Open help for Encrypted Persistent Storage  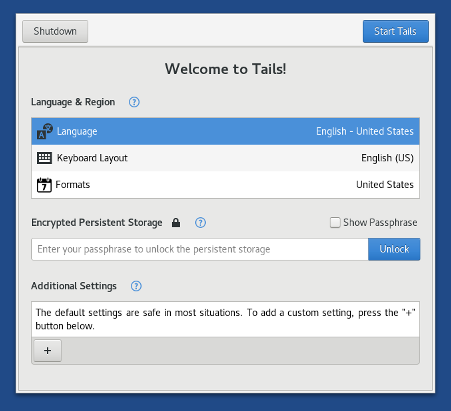tap(200, 222)
